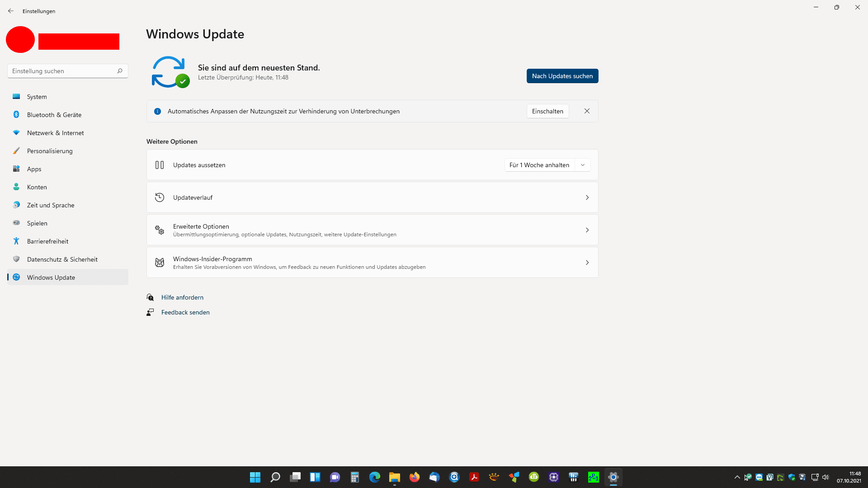Launch Microsoft Edge from taskbar
Image resolution: width=868 pixels, height=488 pixels.
click(x=375, y=477)
